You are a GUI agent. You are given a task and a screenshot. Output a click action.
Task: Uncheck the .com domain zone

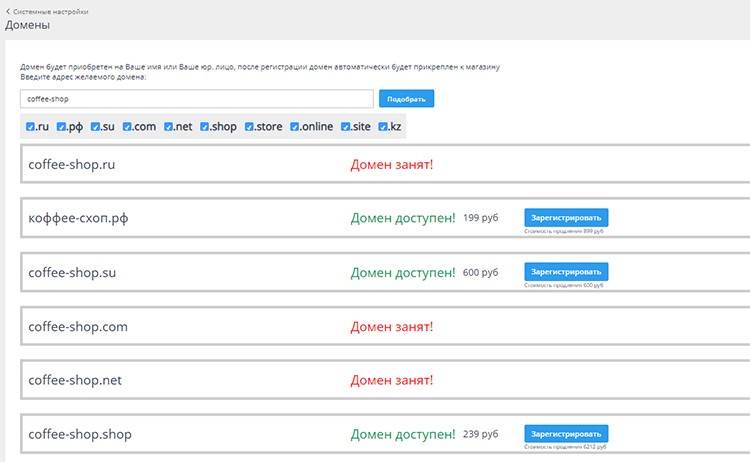tap(129, 127)
